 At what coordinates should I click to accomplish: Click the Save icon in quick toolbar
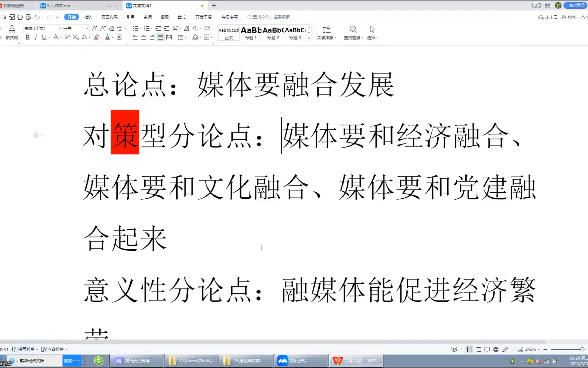(x=3, y=17)
